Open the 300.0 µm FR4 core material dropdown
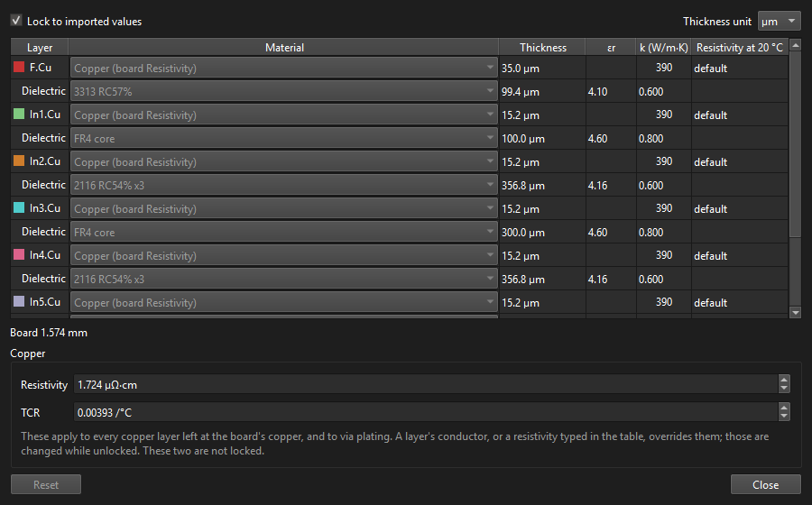The width and height of the screenshot is (812, 505). pos(284,232)
